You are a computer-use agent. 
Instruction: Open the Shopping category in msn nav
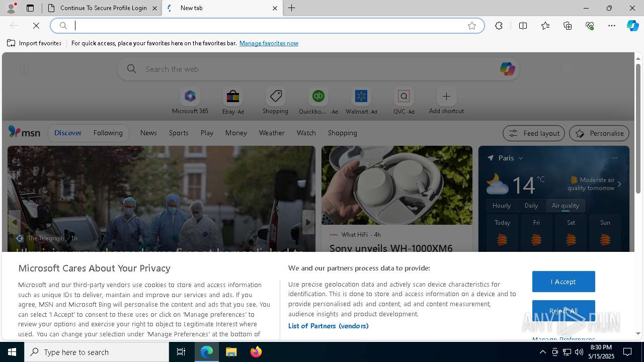(342, 133)
